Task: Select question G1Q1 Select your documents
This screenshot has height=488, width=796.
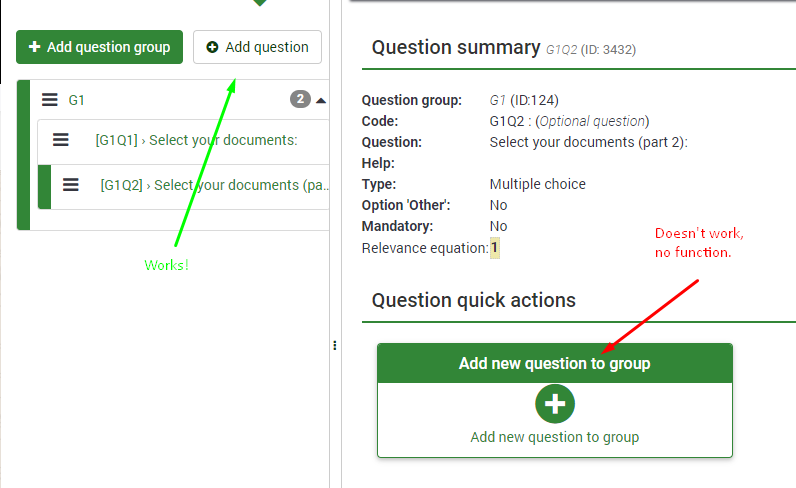Action: 197,140
